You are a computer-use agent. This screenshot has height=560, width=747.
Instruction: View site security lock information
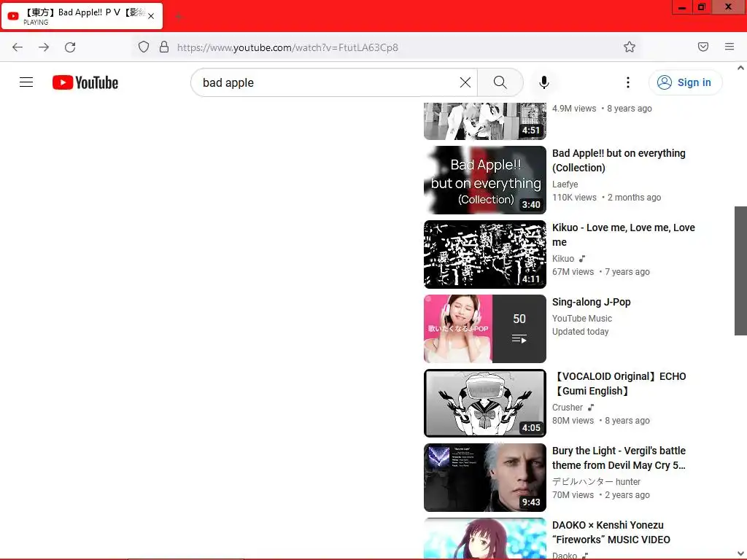[164, 47]
